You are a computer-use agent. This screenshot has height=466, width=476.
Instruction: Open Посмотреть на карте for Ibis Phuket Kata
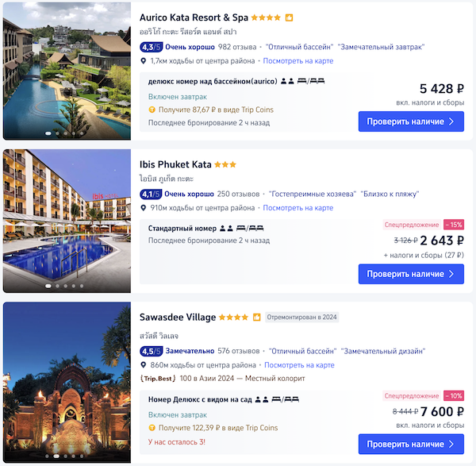[297, 208]
